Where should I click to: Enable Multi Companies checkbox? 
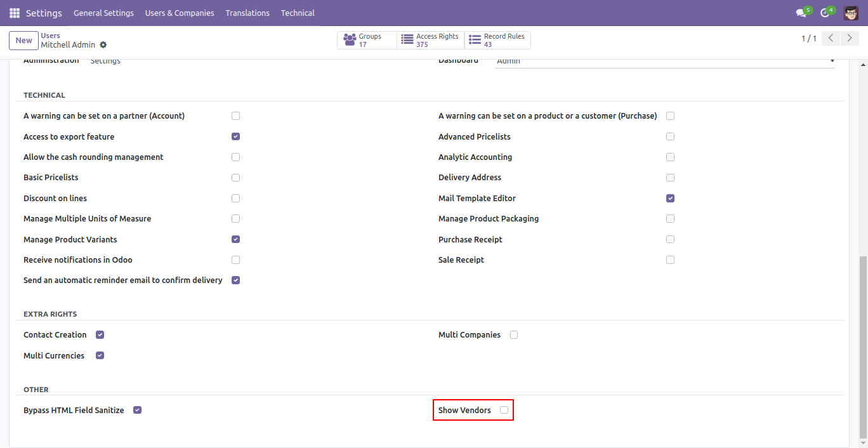(514, 334)
